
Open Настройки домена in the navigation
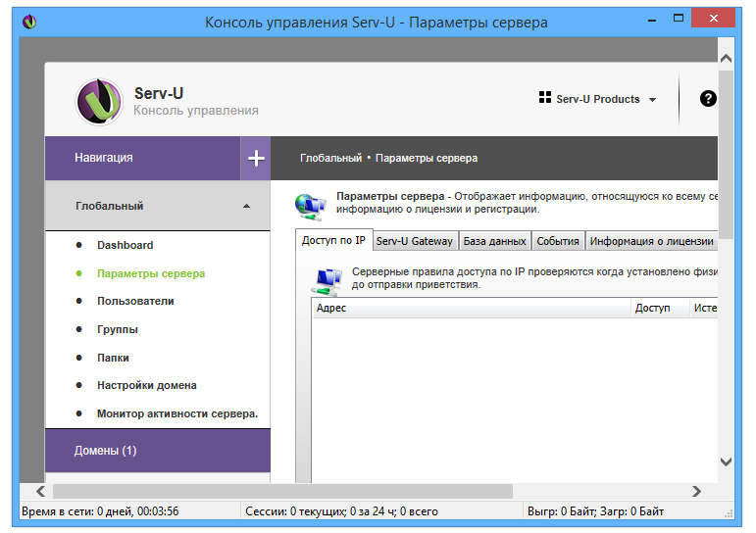click(147, 385)
